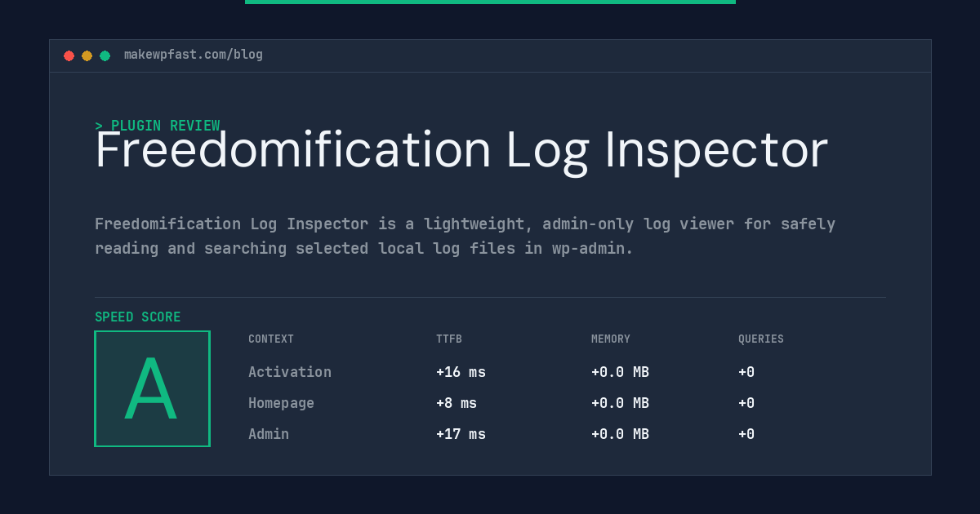980x514 pixels.
Task: Click the CONTEXT column header
Action: pos(271,339)
